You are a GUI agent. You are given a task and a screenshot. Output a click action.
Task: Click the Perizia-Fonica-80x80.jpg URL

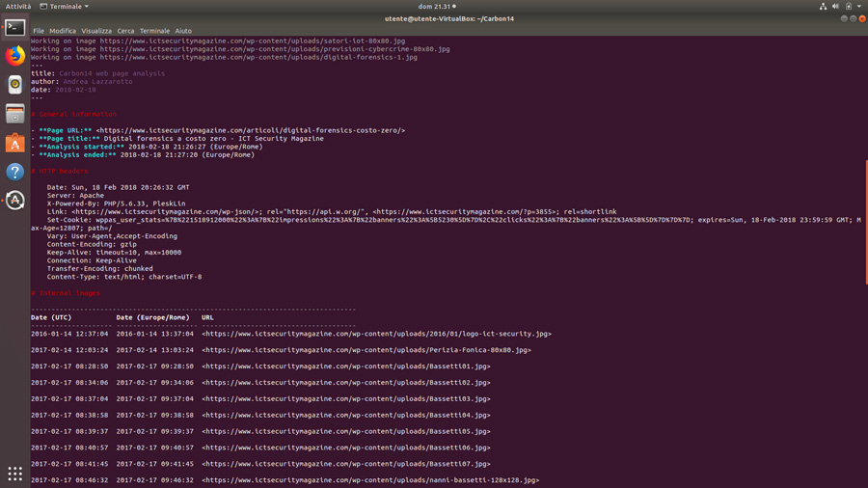[x=366, y=350]
